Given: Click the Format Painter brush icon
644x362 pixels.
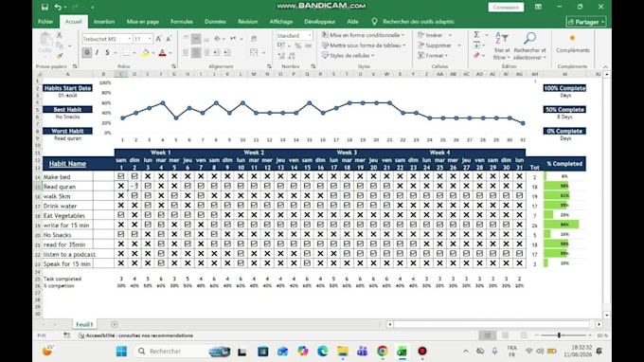Looking at the screenshot, I should [60, 56].
